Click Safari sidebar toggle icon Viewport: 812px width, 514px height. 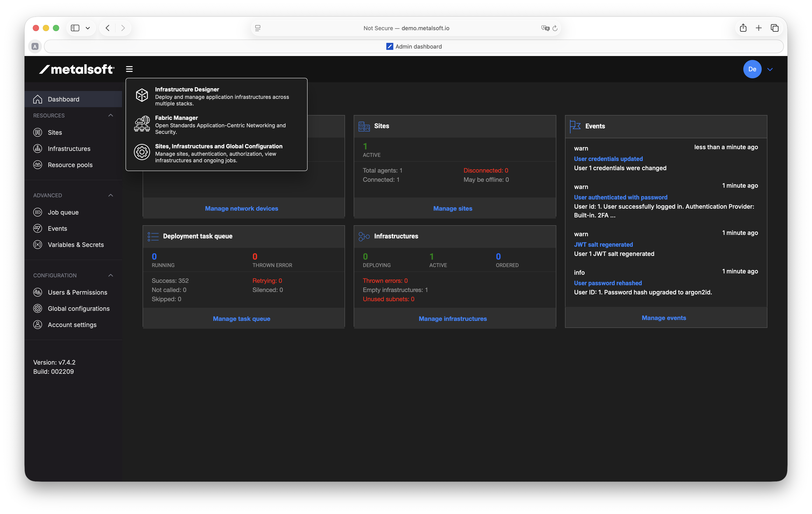pos(75,28)
